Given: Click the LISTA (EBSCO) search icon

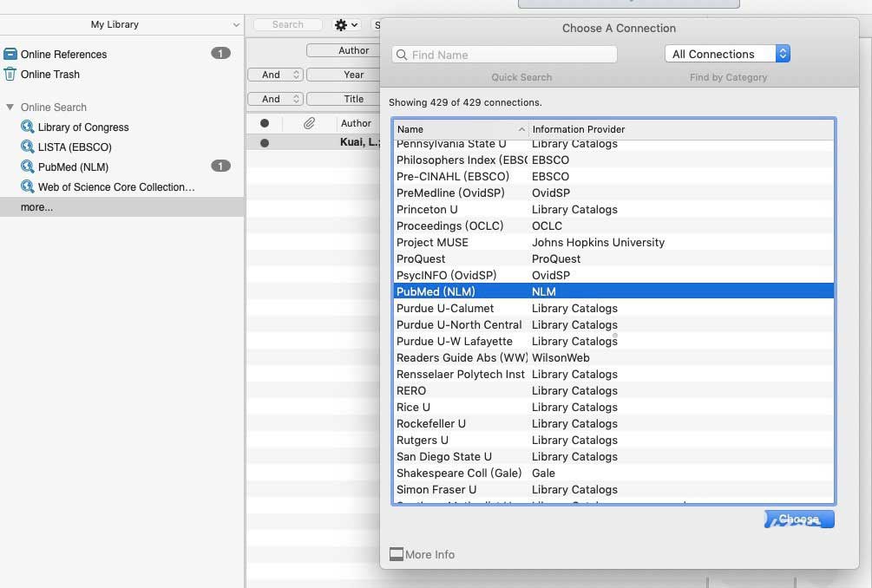Looking at the screenshot, I should [28, 147].
